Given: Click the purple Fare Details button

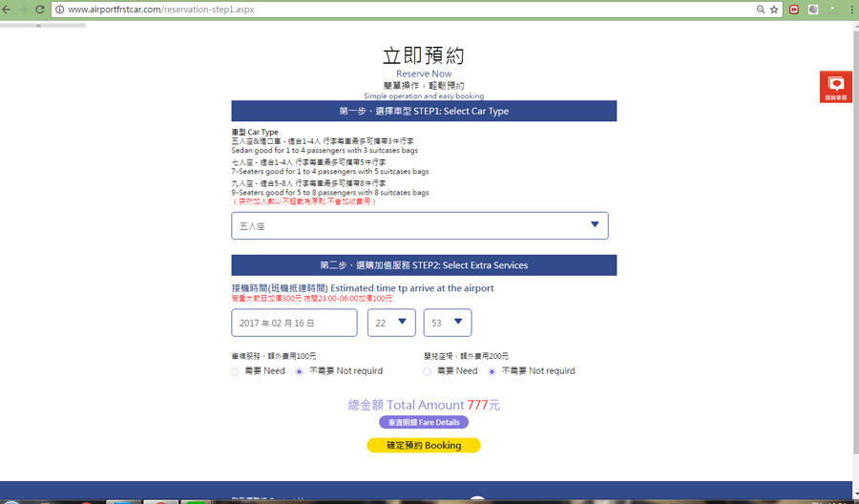Looking at the screenshot, I should pyautogui.click(x=423, y=422).
